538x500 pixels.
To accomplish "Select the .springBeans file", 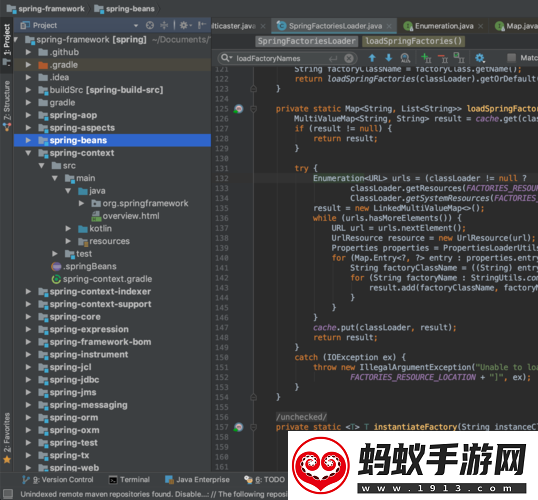I will click(x=84, y=267).
